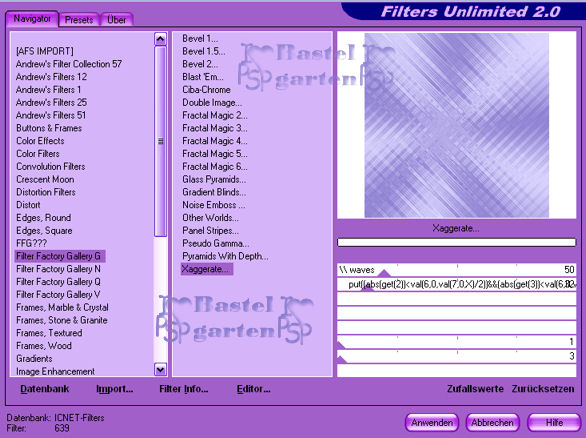The height and width of the screenshot is (438, 586).
Task: Choose the Double Image... filter
Action: [212, 102]
